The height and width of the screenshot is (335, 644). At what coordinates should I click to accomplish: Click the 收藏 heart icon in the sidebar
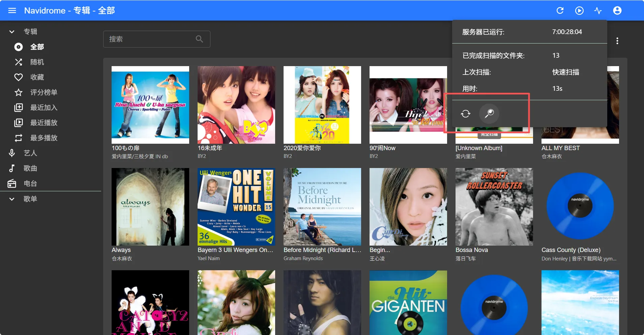pos(19,77)
